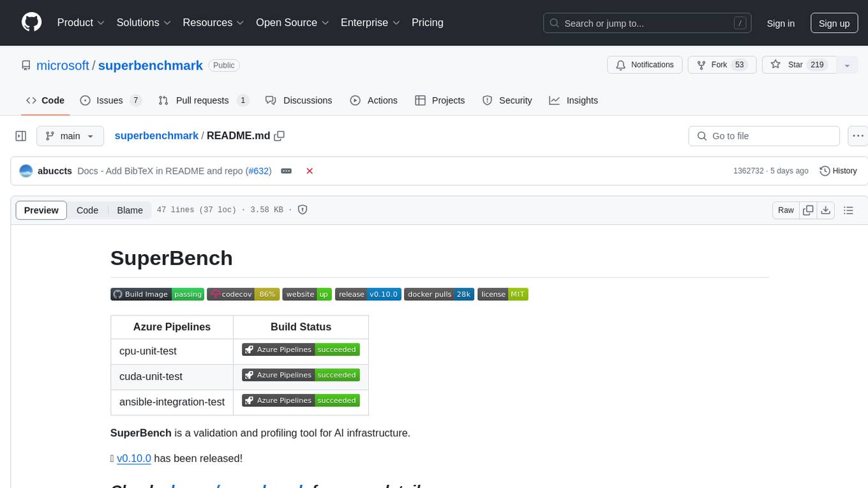The height and width of the screenshot is (488, 868).
Task: Switch to the Security tab
Action: point(507,100)
